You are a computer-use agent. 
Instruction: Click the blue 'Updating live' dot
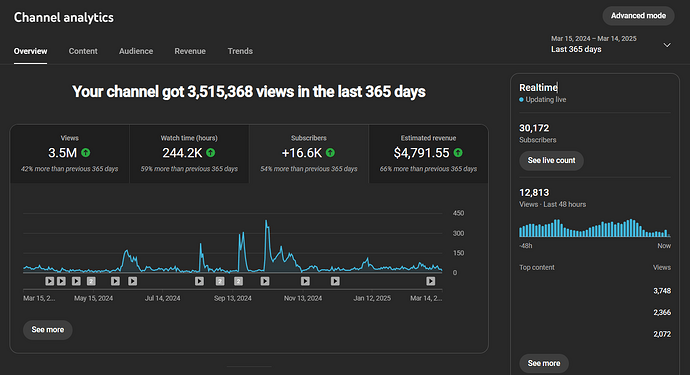pos(521,100)
